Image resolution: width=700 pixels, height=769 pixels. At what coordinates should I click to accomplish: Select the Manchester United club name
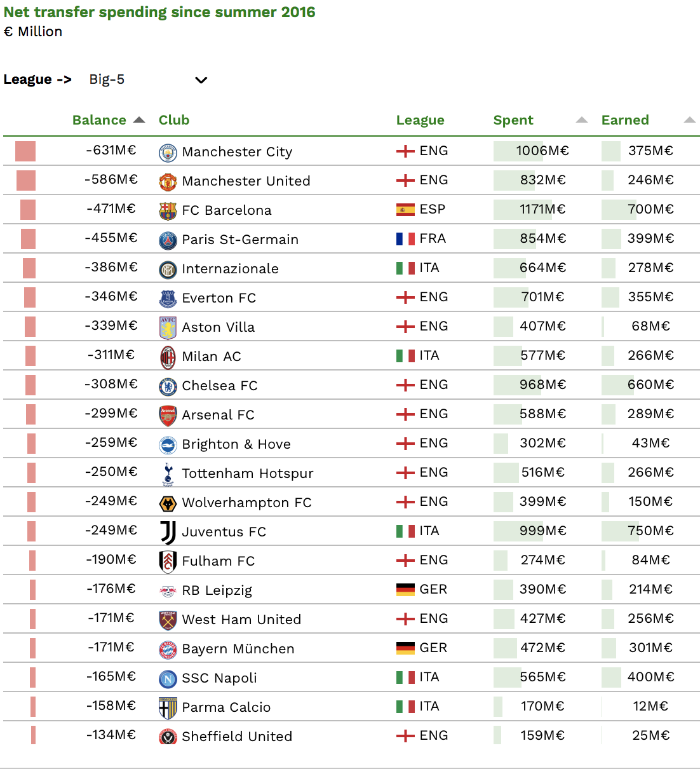coord(246,181)
